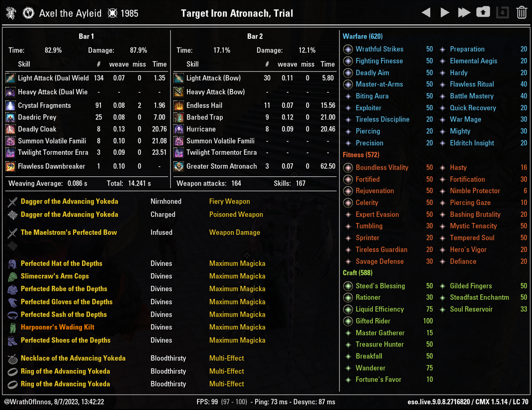Click the save fight upload icon
This screenshot has height=410, width=532.
pos(483,12)
